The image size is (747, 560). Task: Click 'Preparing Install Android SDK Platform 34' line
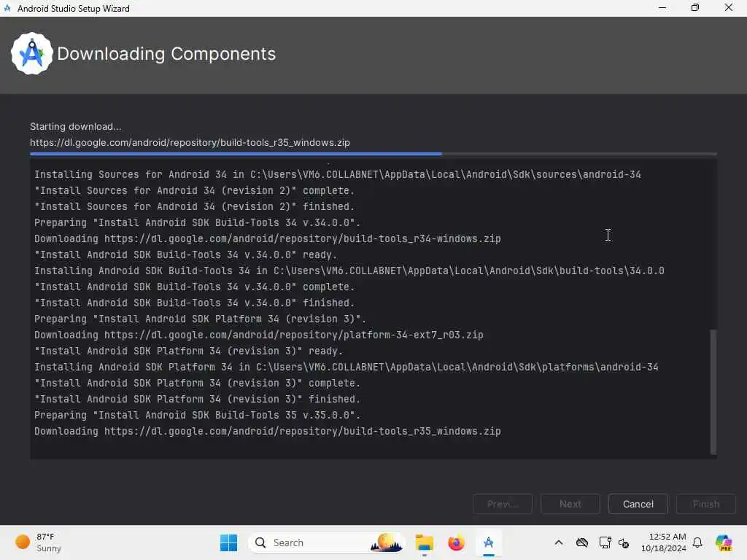coord(200,319)
